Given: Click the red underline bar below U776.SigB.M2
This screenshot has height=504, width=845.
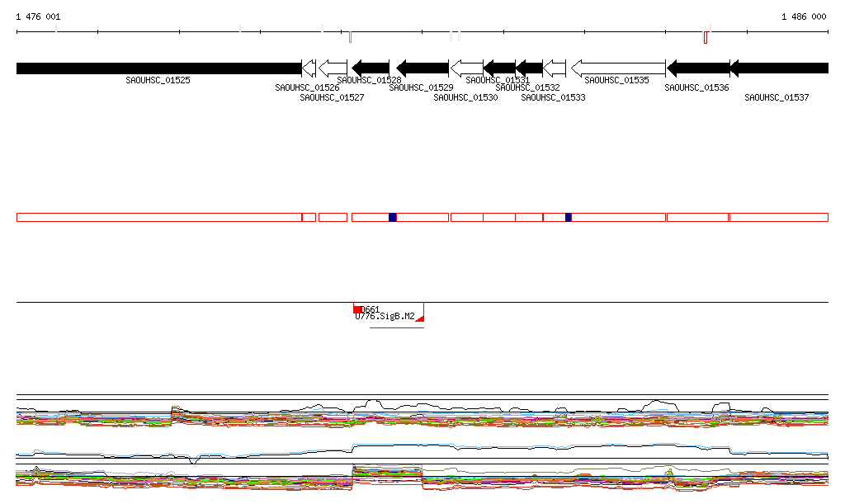Looking at the screenshot, I should tap(397, 327).
